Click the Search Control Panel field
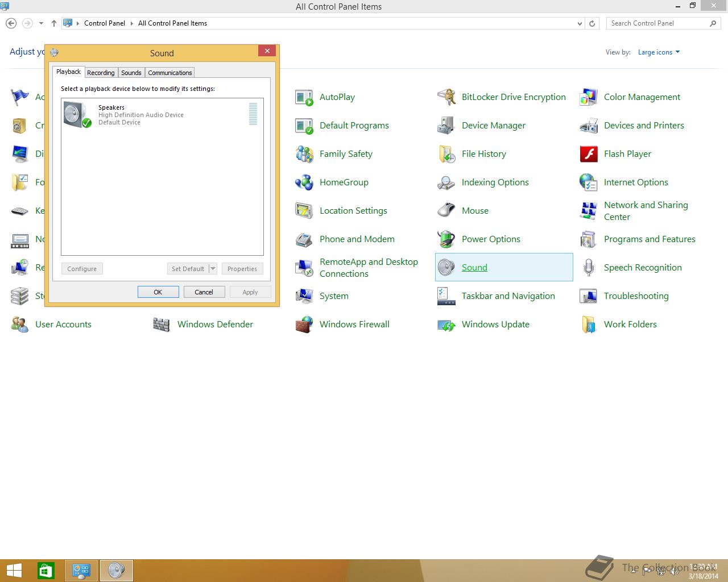 coord(663,23)
